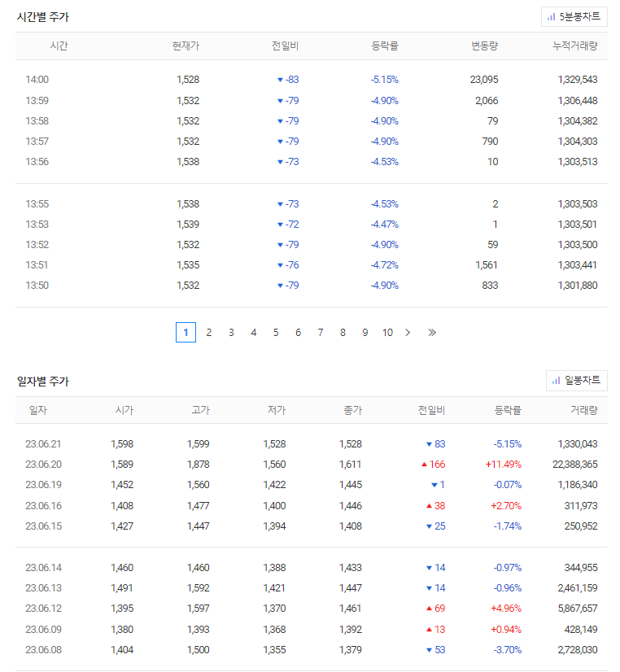Go to page 7

pyautogui.click(x=321, y=333)
